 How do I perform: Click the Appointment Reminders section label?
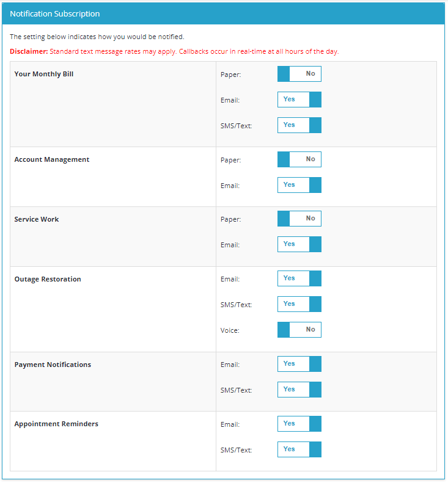[x=56, y=424]
